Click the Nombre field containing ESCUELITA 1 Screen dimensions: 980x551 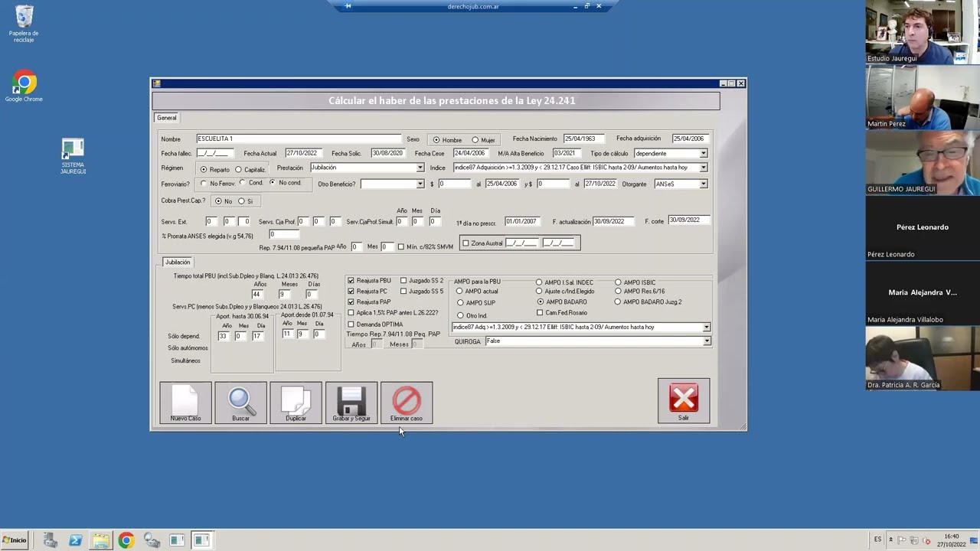click(x=299, y=139)
